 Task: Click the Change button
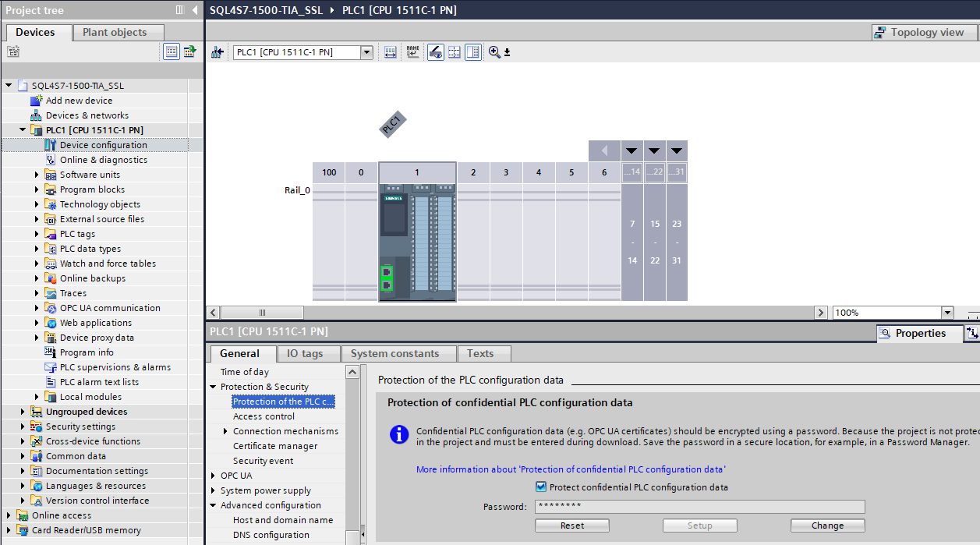click(x=827, y=526)
